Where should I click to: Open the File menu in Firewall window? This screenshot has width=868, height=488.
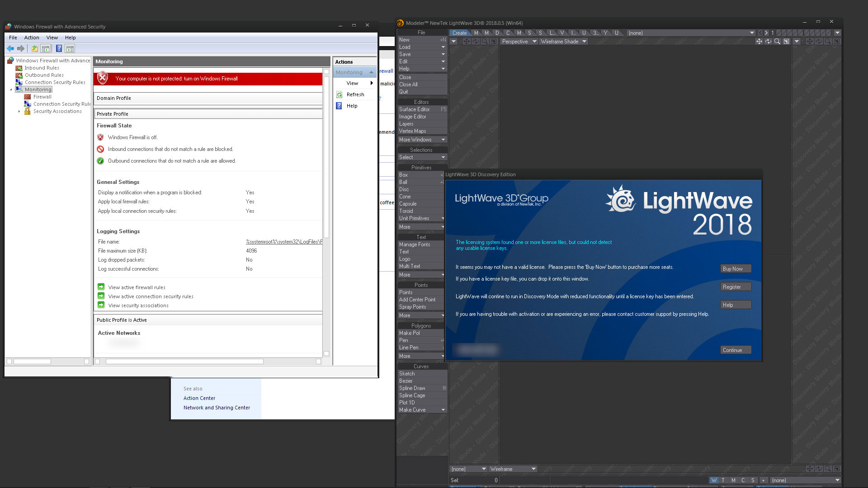13,38
